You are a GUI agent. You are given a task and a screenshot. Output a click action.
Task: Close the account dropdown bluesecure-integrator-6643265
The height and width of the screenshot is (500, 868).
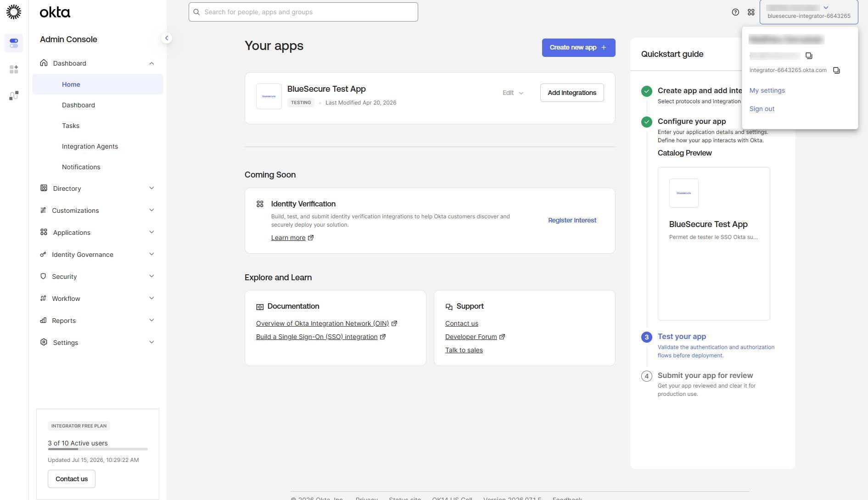(809, 12)
